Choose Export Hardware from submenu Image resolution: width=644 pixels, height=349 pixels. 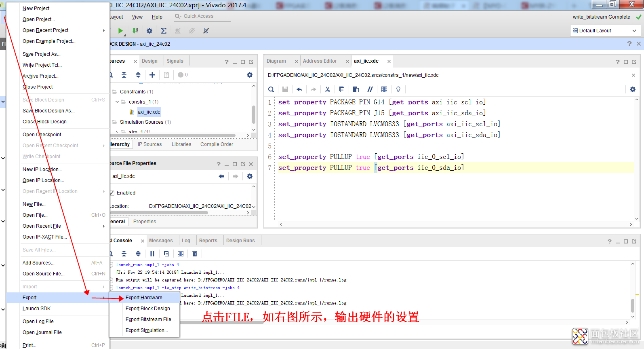click(x=145, y=298)
